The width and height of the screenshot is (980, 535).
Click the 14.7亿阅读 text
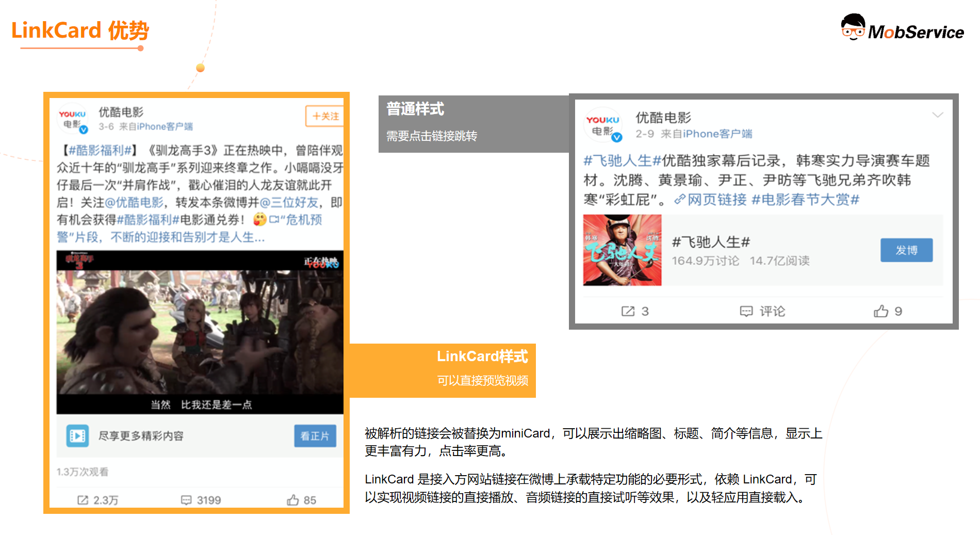click(779, 261)
